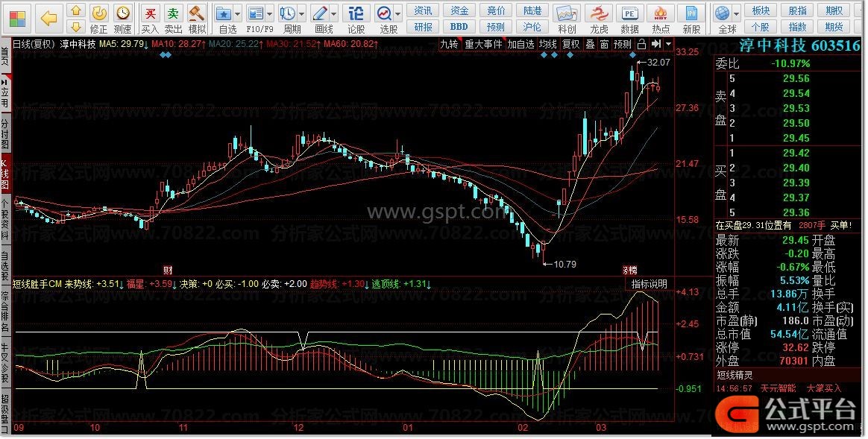Toggle 加自选 add to watchlist
The width and height of the screenshot is (868, 439).
(521, 44)
